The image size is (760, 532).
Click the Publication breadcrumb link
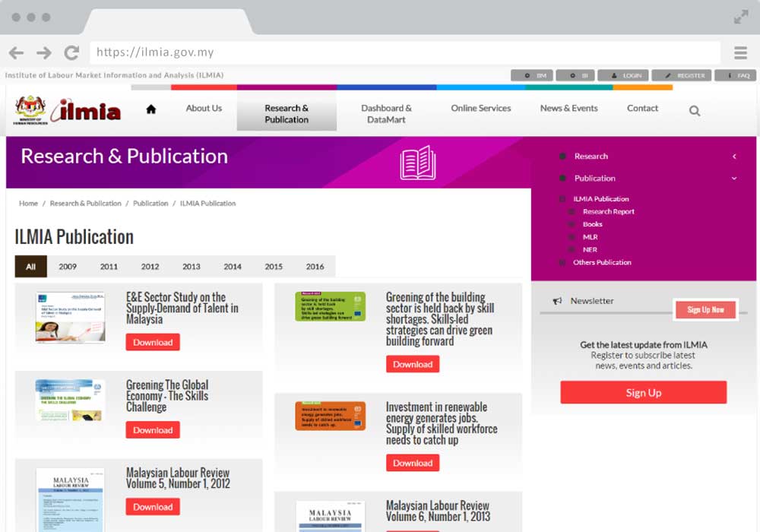coord(150,204)
